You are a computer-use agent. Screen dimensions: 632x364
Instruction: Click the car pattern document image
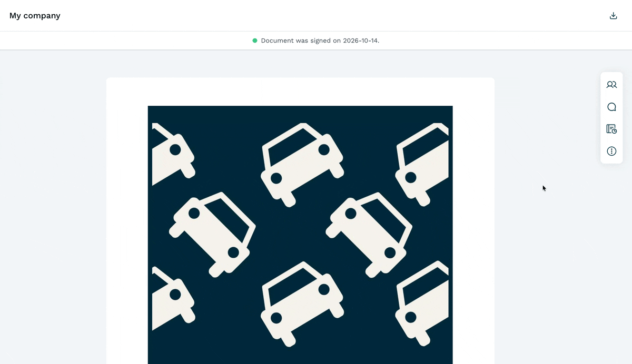(x=300, y=235)
